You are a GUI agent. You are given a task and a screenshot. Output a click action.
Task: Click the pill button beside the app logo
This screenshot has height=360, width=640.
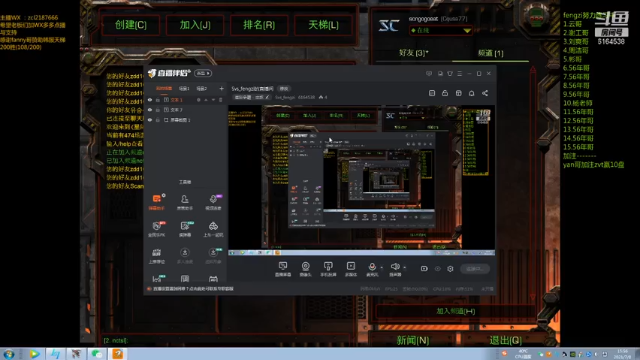203,73
